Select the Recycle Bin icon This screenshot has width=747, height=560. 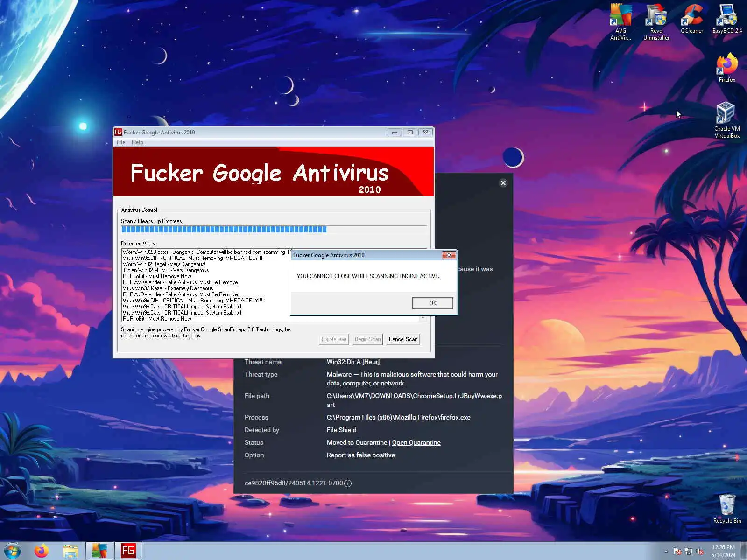coord(727,509)
